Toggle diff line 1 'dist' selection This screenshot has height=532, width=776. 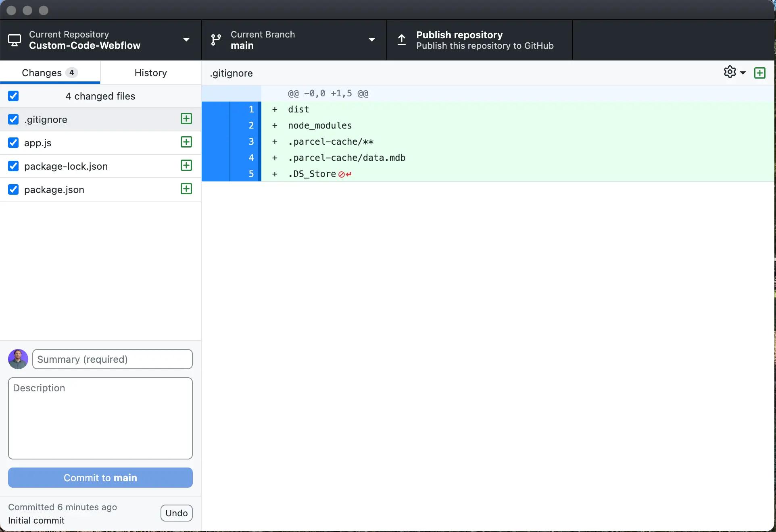(x=232, y=110)
